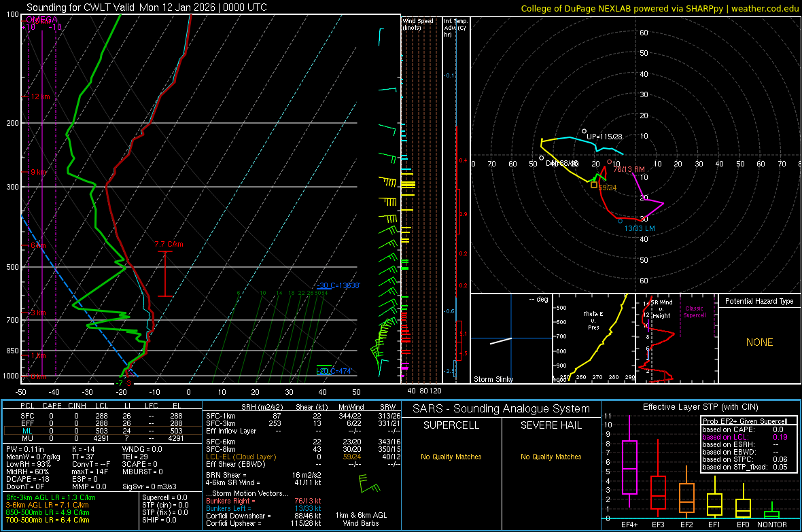The height and width of the screenshot is (532, 802).
Task: Click the 'Potential Hazard Type' header
Action: click(759, 301)
